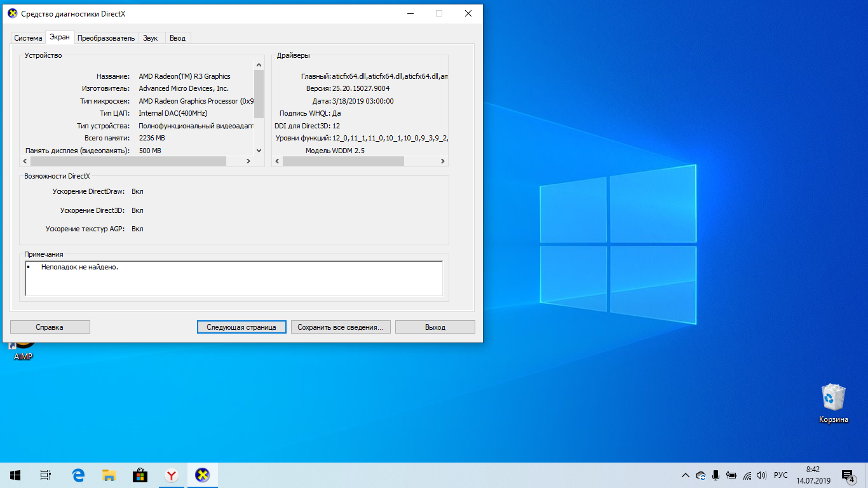This screenshot has width=868, height=488.
Task: Click Ускорение DirectDraw label
Action: pyautogui.click(x=89, y=191)
